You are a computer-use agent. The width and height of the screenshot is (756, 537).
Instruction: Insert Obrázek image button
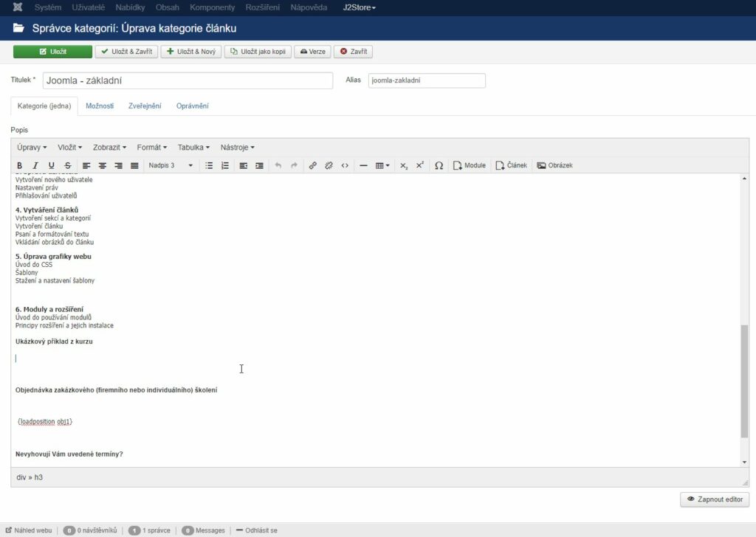click(x=555, y=165)
